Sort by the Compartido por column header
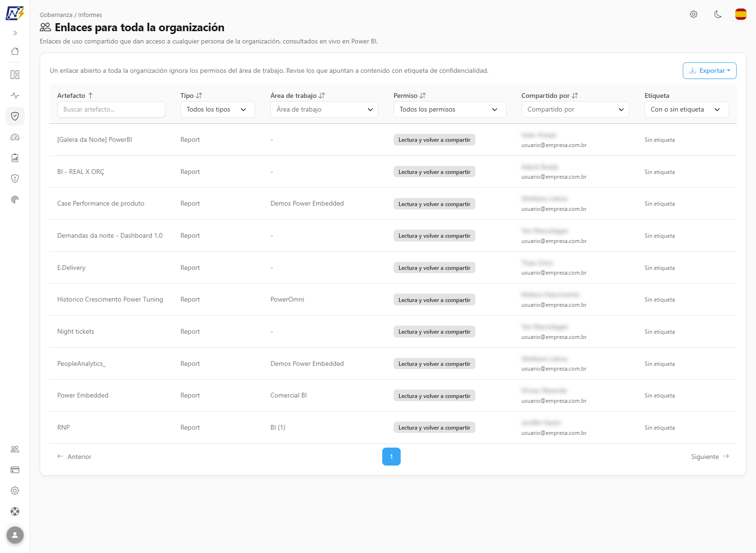This screenshot has height=553, width=756. 550,95
